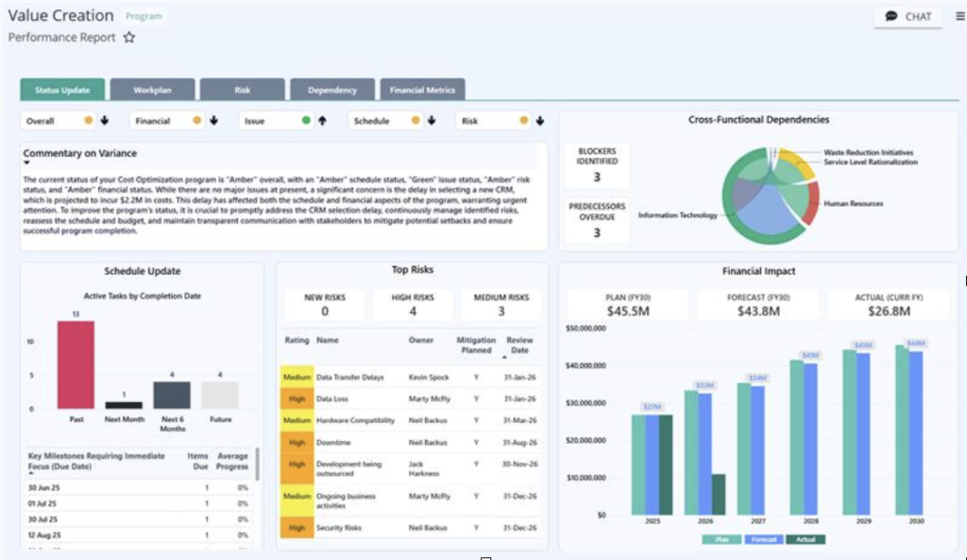Open the hamburger menu icon
The height and width of the screenshot is (560, 967).
960,17
